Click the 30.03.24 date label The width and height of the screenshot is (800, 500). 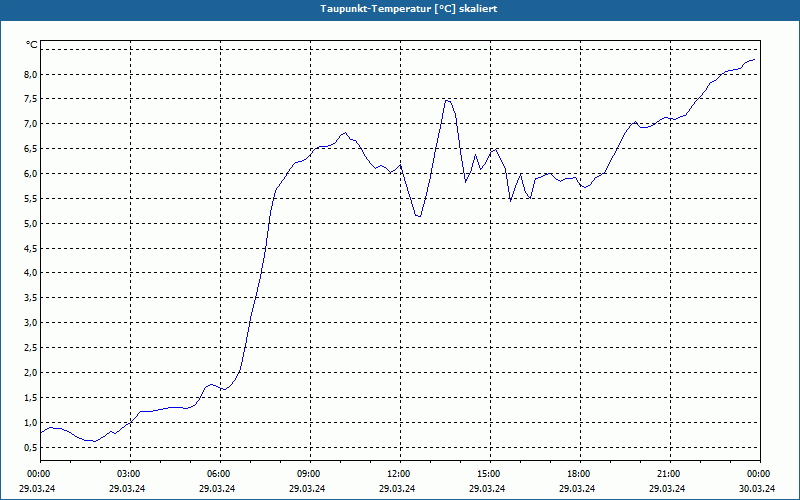(757, 488)
